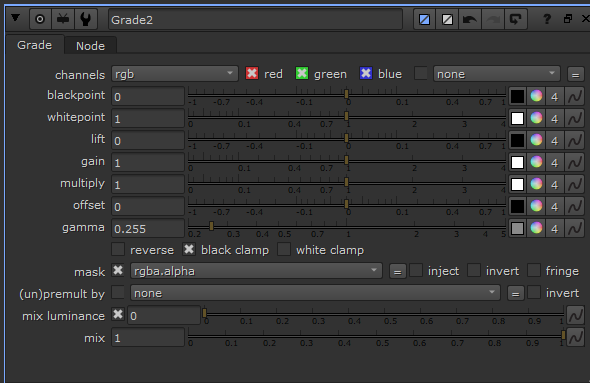The image size is (590, 383).
Task: Click the Grade2 node name field
Action: (255, 20)
